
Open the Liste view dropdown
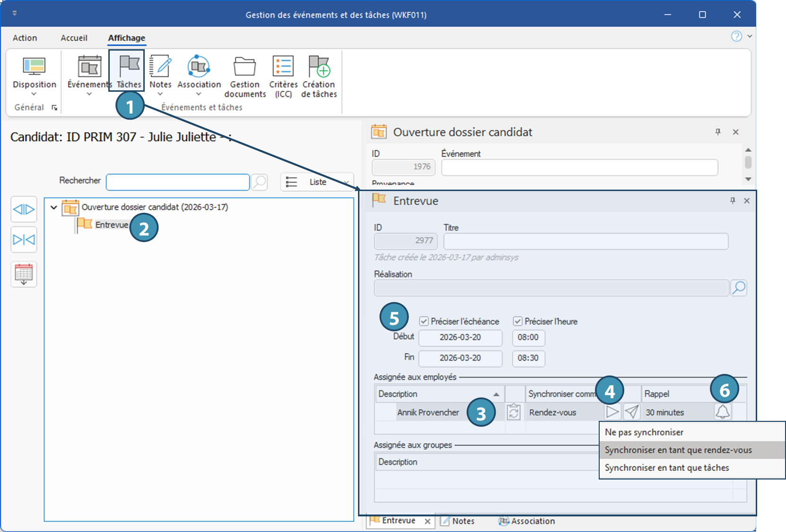coord(317,182)
